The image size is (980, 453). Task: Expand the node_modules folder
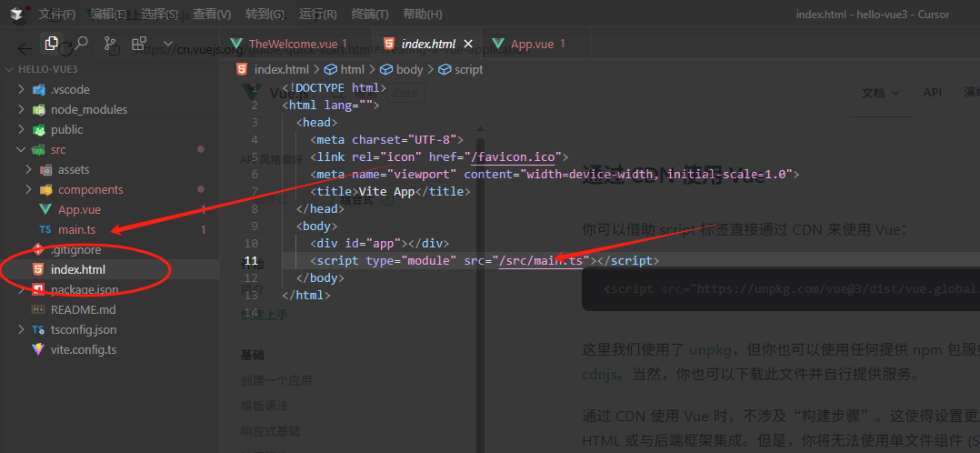coord(21,109)
